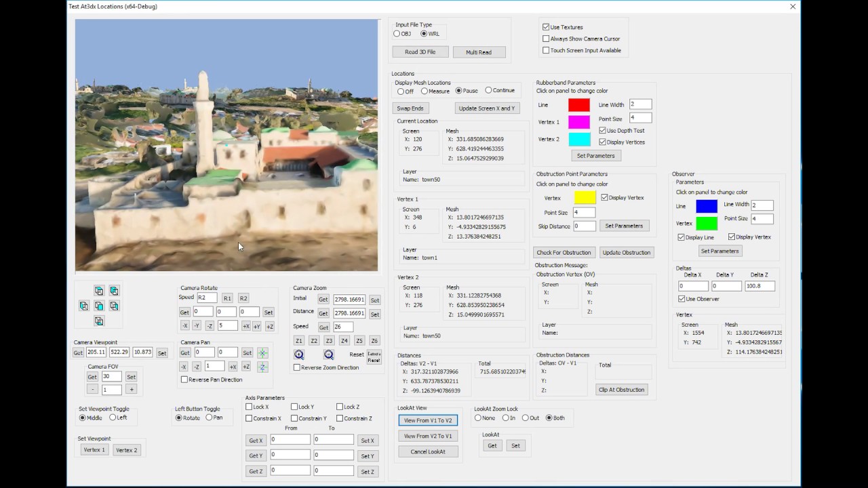Toggle the Use Depth Test checkbox

602,130
